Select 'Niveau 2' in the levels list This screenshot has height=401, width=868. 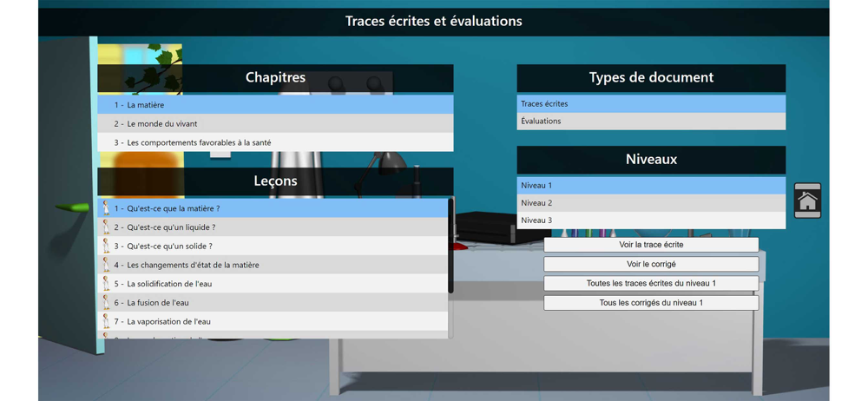(x=651, y=203)
